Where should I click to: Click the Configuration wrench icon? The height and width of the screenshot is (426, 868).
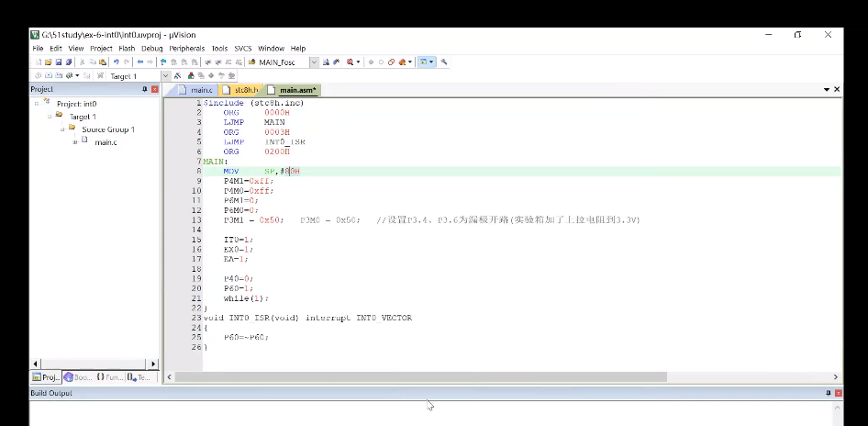[444, 62]
